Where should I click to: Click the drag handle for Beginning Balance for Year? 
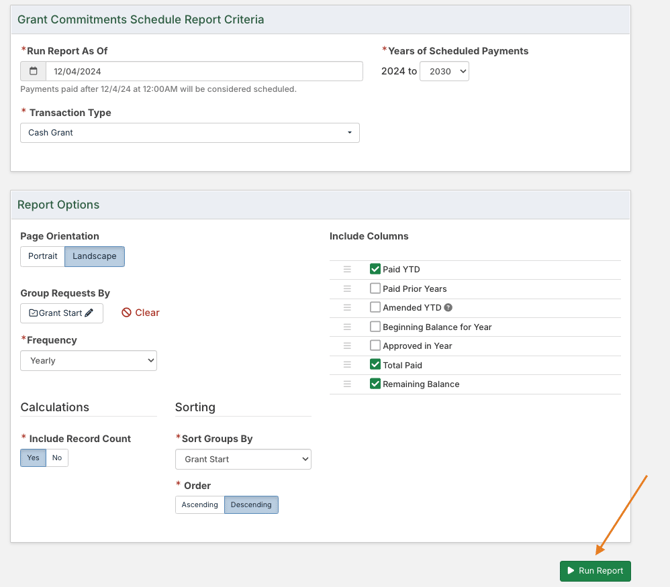click(347, 327)
